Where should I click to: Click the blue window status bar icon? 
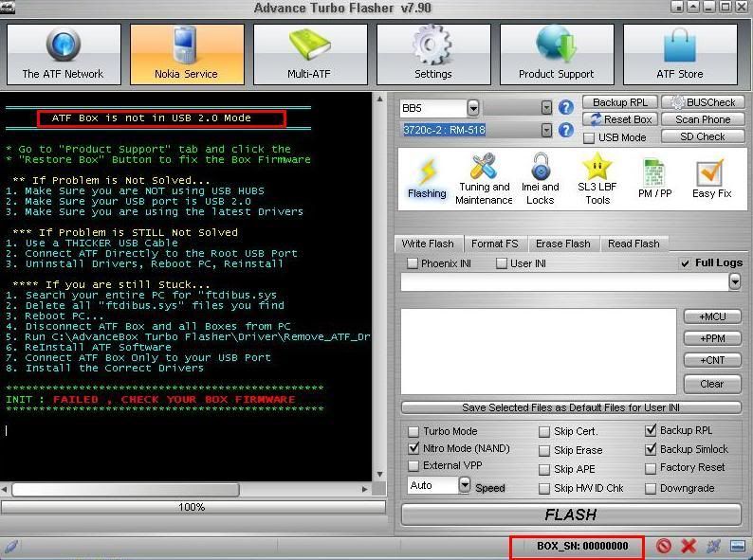(737, 546)
